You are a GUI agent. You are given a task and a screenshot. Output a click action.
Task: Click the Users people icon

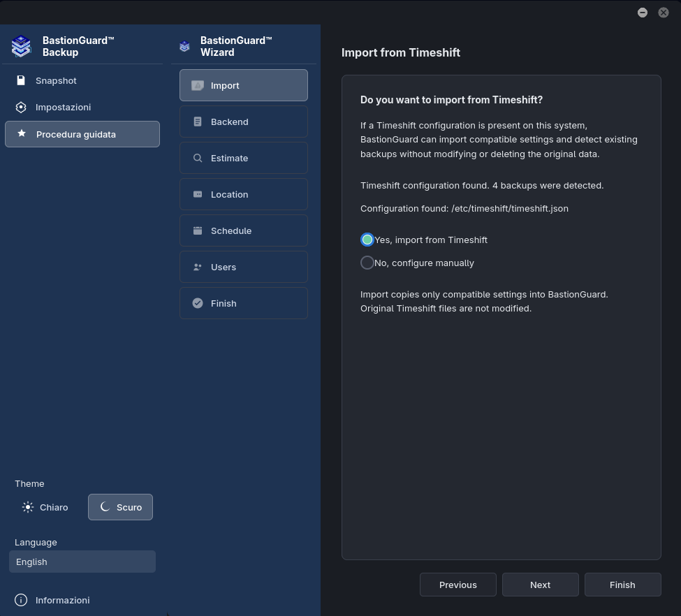point(198,267)
